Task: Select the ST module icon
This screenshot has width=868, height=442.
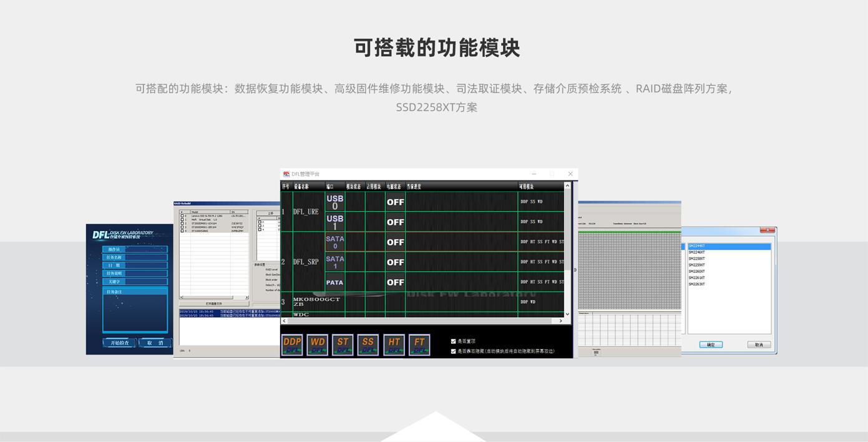Action: click(343, 345)
